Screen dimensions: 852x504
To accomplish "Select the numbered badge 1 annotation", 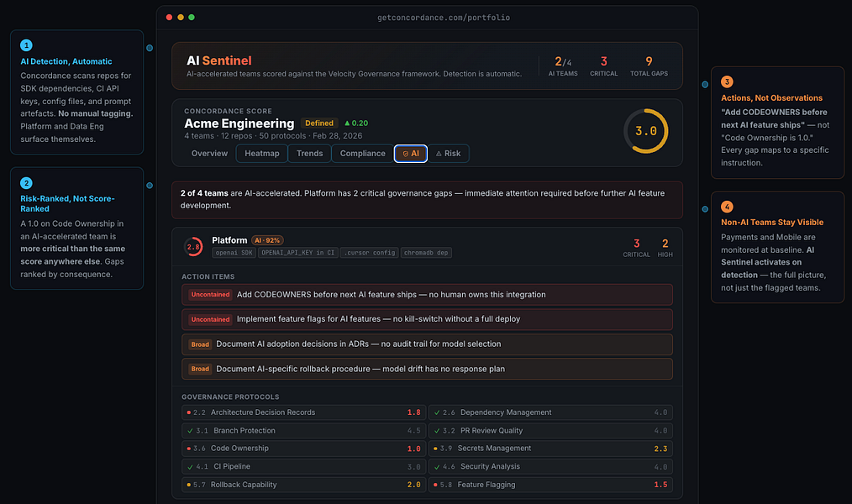I will pos(26,45).
